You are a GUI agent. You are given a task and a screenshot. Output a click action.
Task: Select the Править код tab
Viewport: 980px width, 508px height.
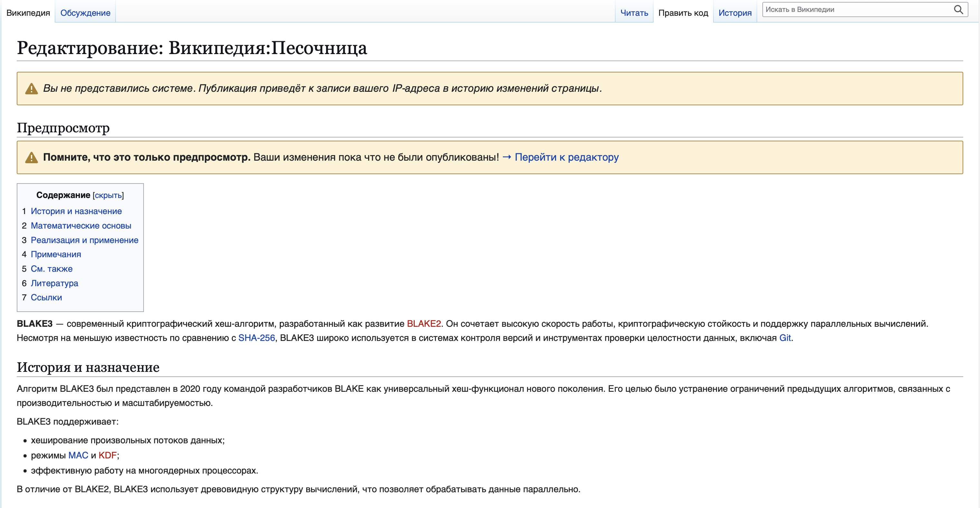(x=683, y=13)
